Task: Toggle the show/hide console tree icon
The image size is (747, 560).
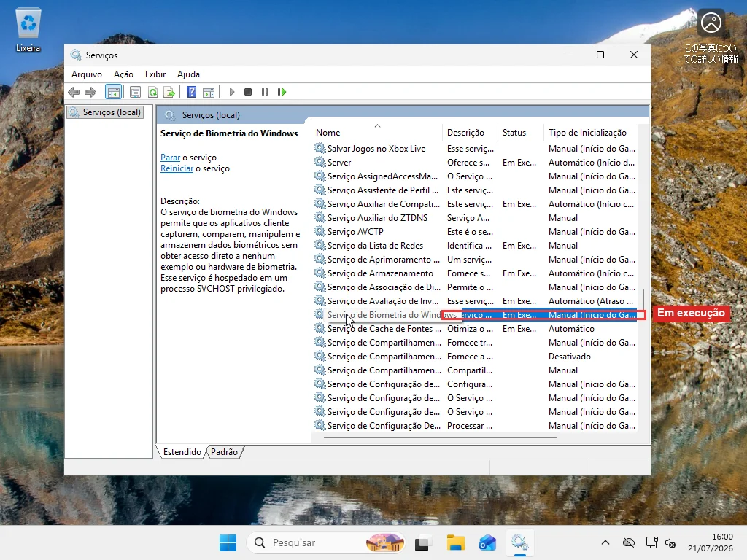Action: [113, 92]
